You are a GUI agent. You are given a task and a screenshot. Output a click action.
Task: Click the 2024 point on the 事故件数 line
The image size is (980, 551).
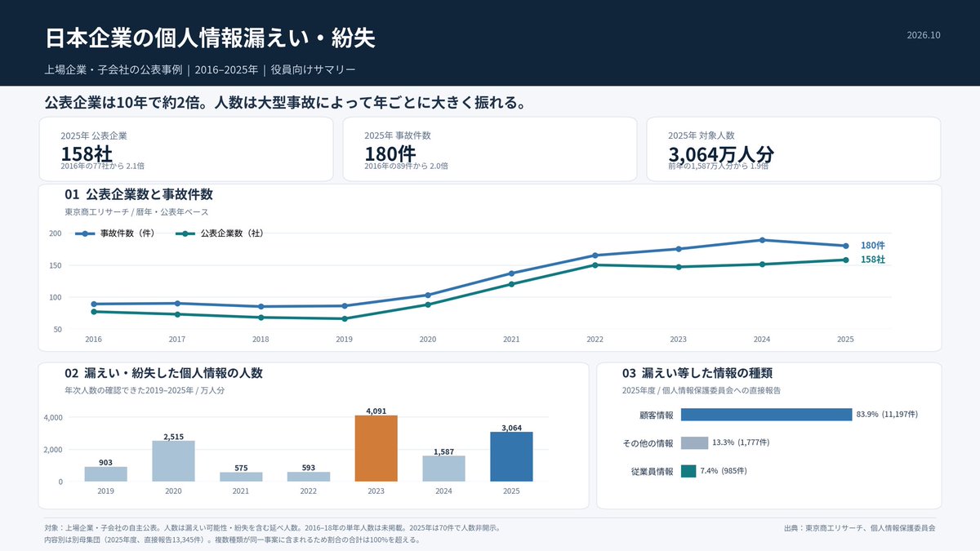pyautogui.click(x=762, y=240)
